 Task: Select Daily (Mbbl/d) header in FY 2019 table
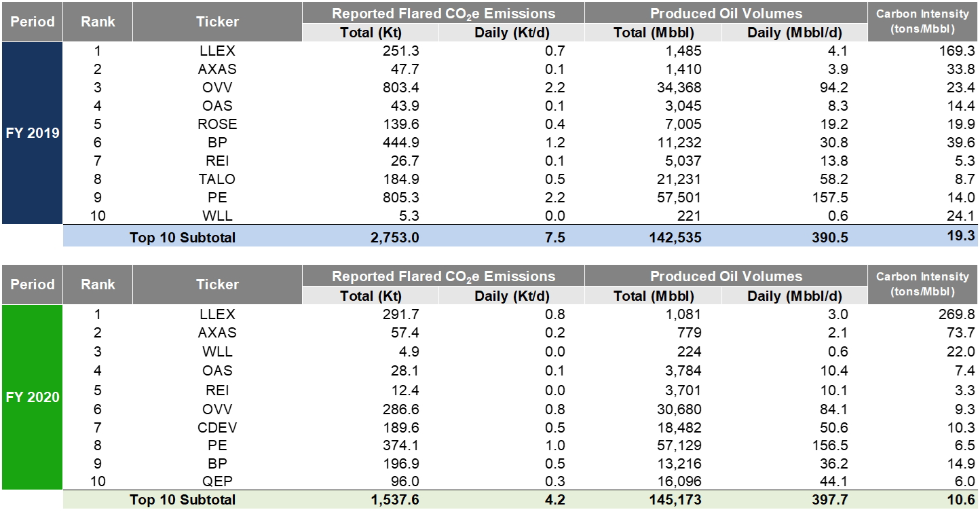point(795,33)
